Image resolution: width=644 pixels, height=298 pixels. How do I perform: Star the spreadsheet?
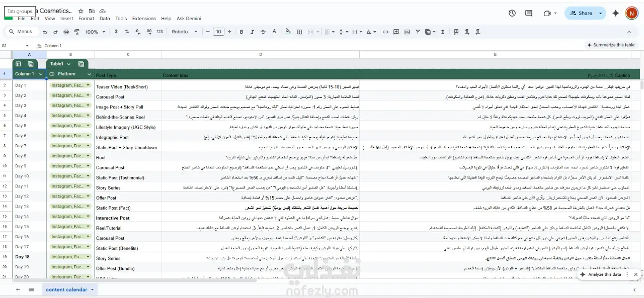(x=81, y=11)
